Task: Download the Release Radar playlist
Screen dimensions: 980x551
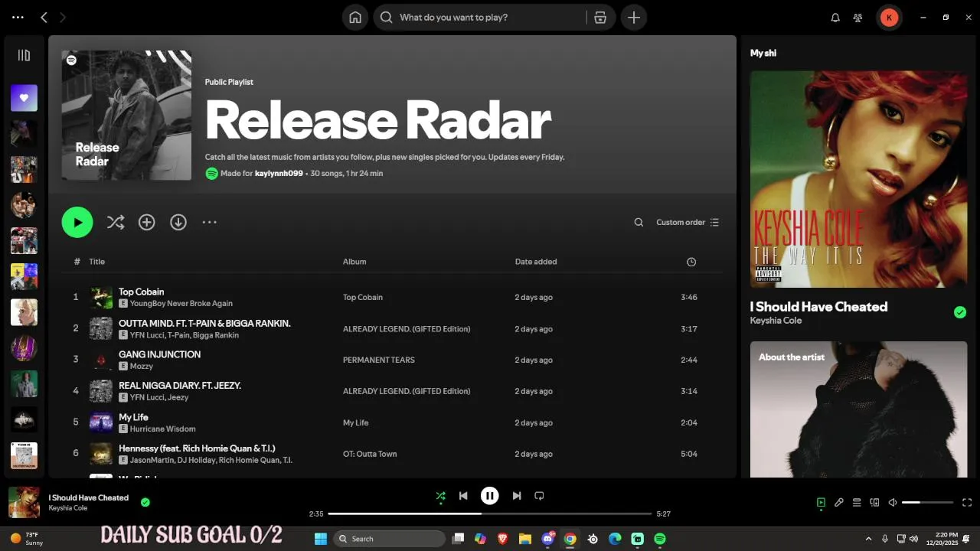Action: pos(178,222)
